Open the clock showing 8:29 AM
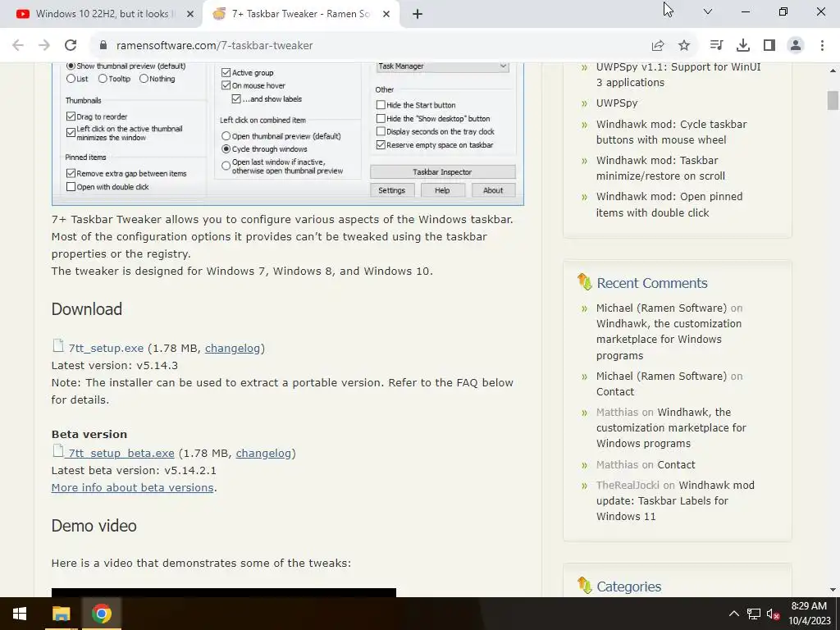This screenshot has height=630, width=840. tap(809, 614)
